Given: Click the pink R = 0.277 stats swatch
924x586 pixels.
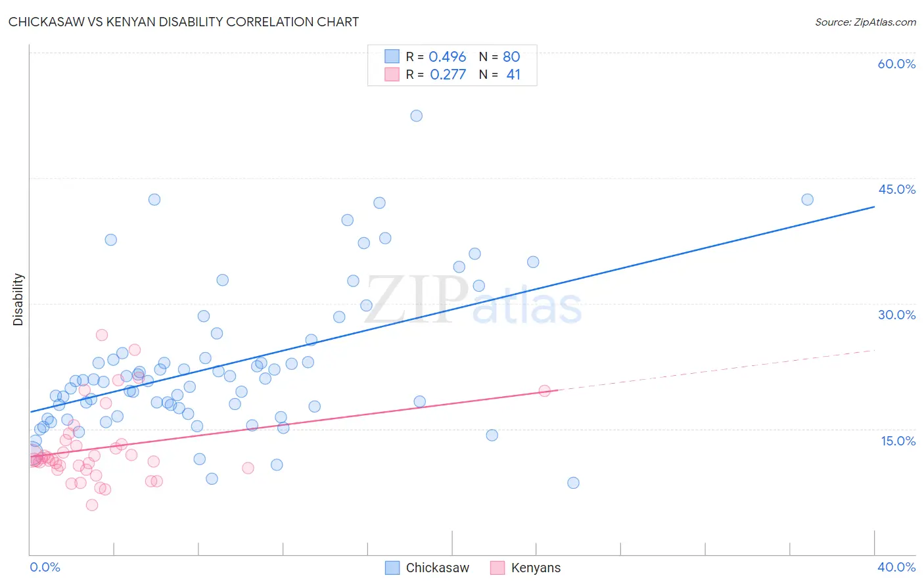Looking at the screenshot, I should click(392, 74).
